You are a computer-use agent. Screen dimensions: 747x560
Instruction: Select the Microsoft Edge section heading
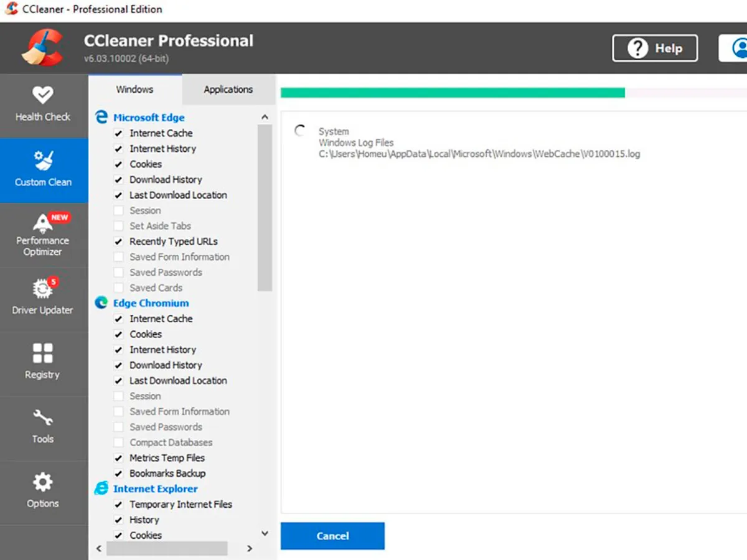(149, 118)
